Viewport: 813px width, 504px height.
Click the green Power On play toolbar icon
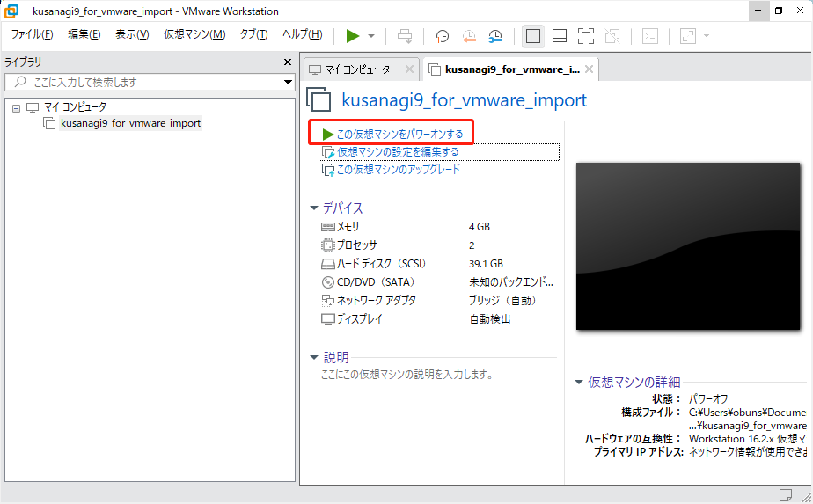[x=353, y=36]
